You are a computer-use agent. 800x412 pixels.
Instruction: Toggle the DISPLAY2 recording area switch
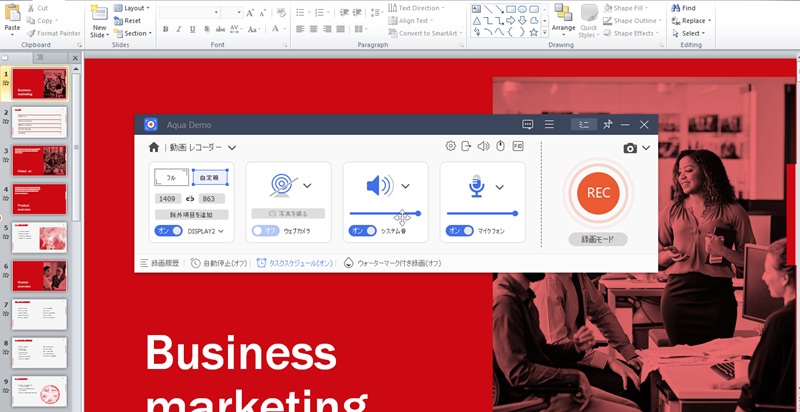click(168, 231)
